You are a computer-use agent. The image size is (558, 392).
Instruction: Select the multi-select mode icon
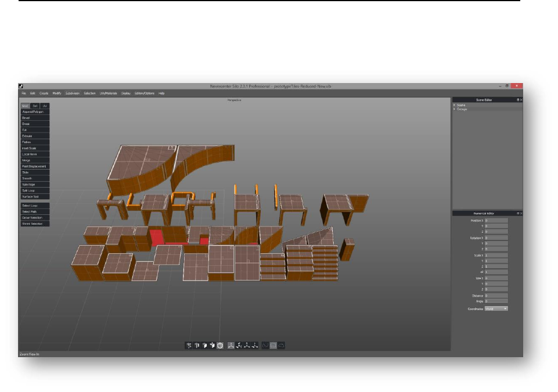point(213,346)
